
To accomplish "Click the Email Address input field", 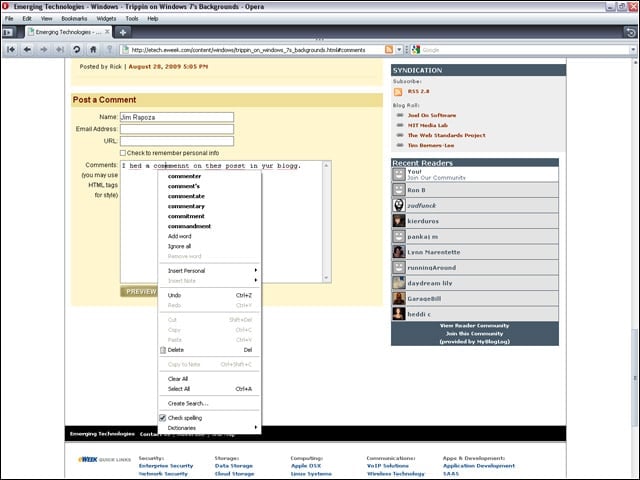I will click(x=177, y=129).
